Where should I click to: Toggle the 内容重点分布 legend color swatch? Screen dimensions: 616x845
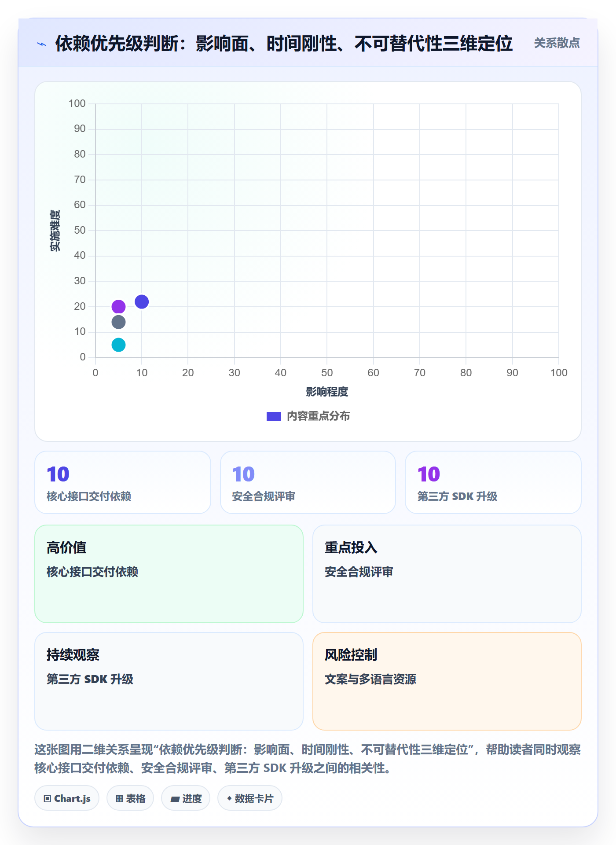point(274,416)
